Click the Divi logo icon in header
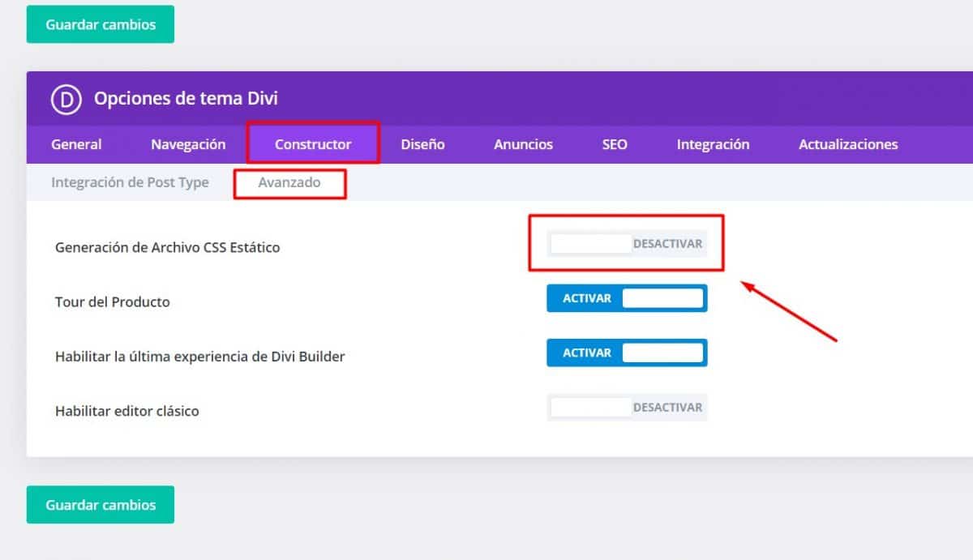This screenshot has height=560, width=973. tap(66, 99)
